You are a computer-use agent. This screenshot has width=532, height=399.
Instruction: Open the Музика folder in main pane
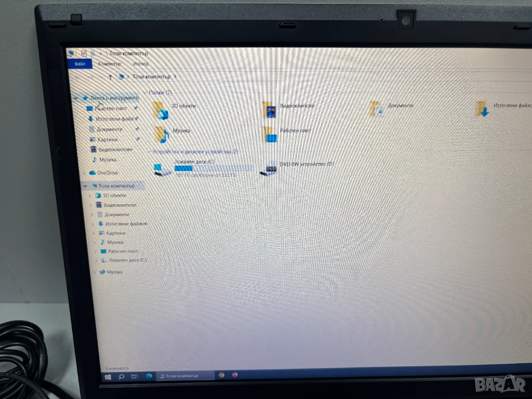163,135
